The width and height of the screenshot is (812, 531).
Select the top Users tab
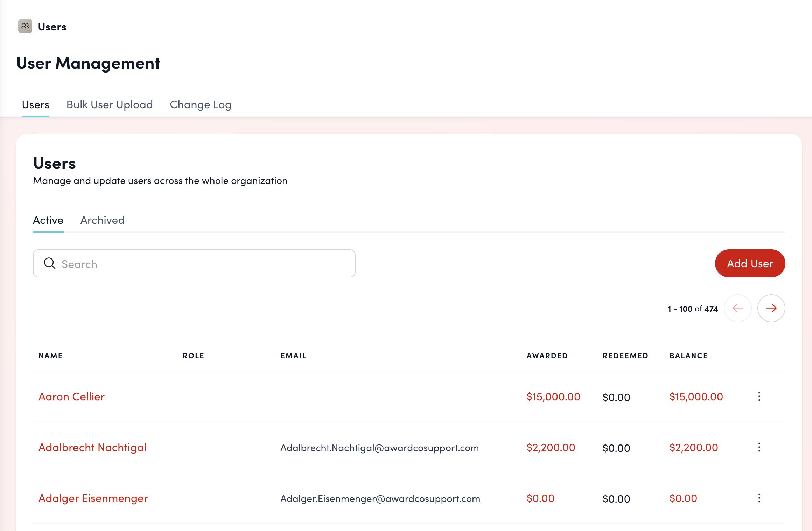click(x=35, y=105)
